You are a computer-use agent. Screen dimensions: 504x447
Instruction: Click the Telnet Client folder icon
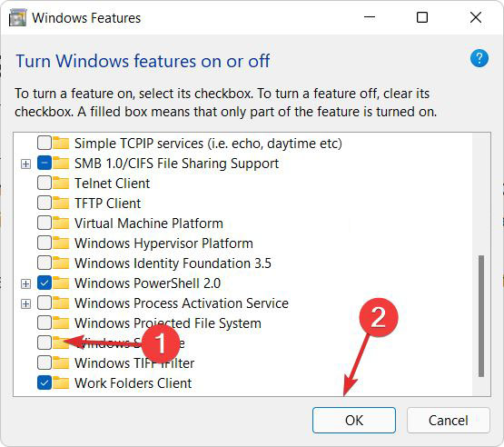tap(61, 184)
